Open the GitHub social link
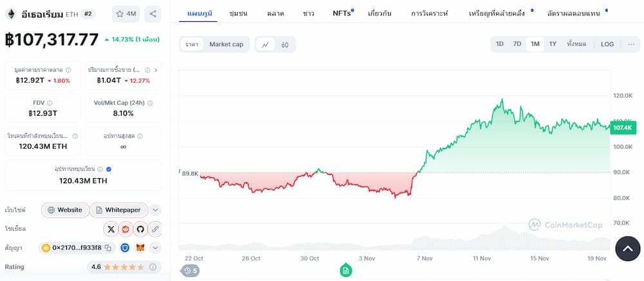This screenshot has width=644, height=281. click(x=140, y=230)
